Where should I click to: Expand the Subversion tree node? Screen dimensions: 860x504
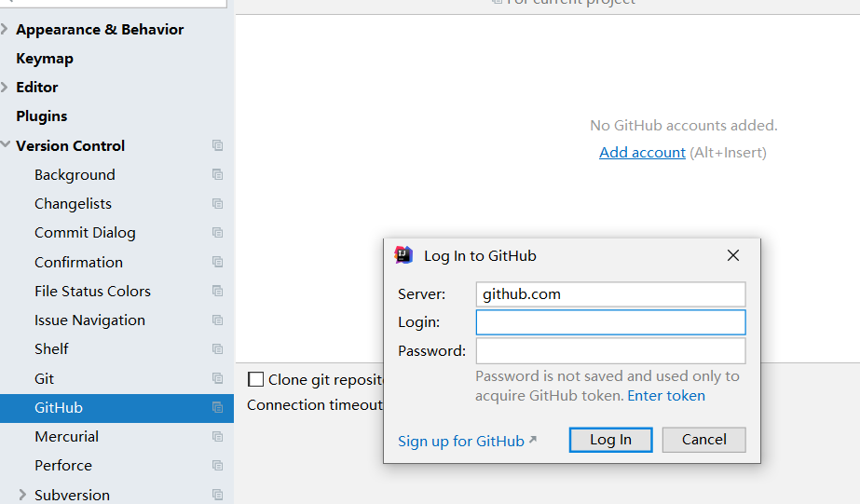coord(22,495)
